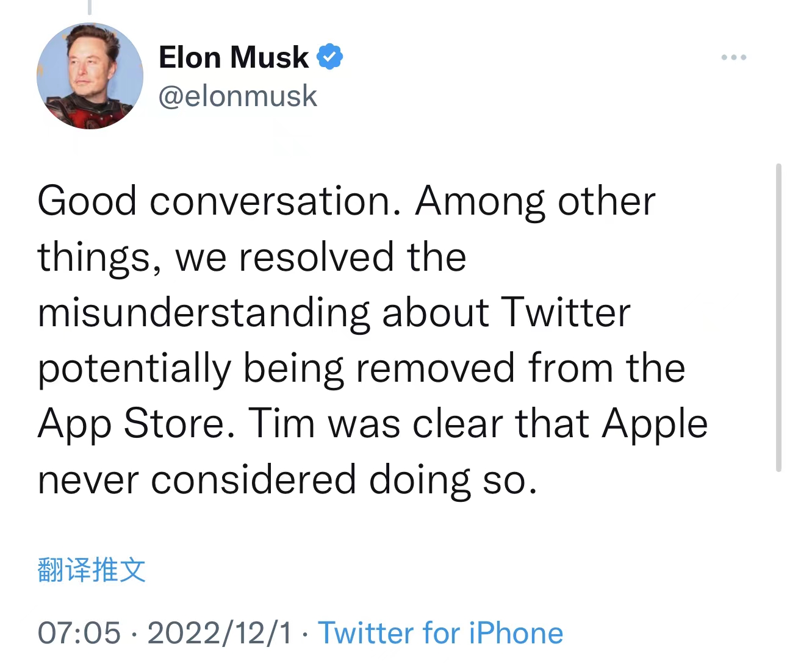This screenshot has width=787, height=672.
Task: Tap the 翻译推文 translate link
Action: [92, 570]
